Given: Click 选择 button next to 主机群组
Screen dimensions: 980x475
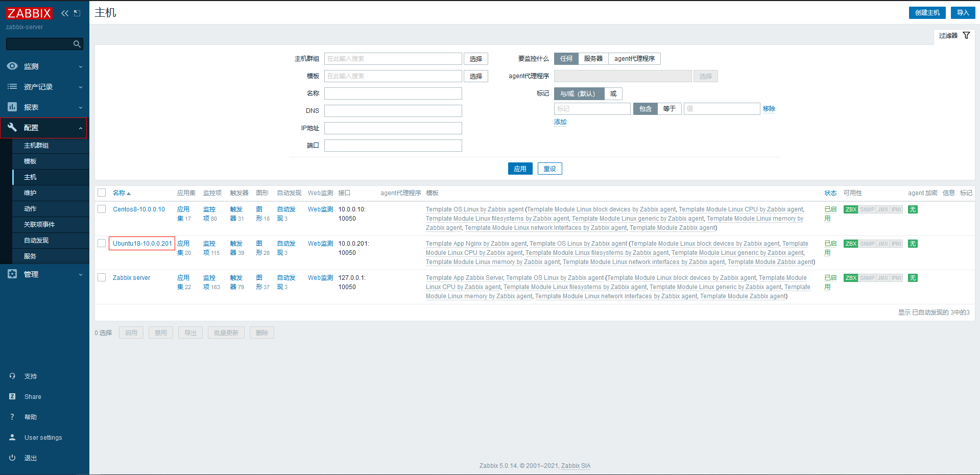Looking at the screenshot, I should 476,59.
